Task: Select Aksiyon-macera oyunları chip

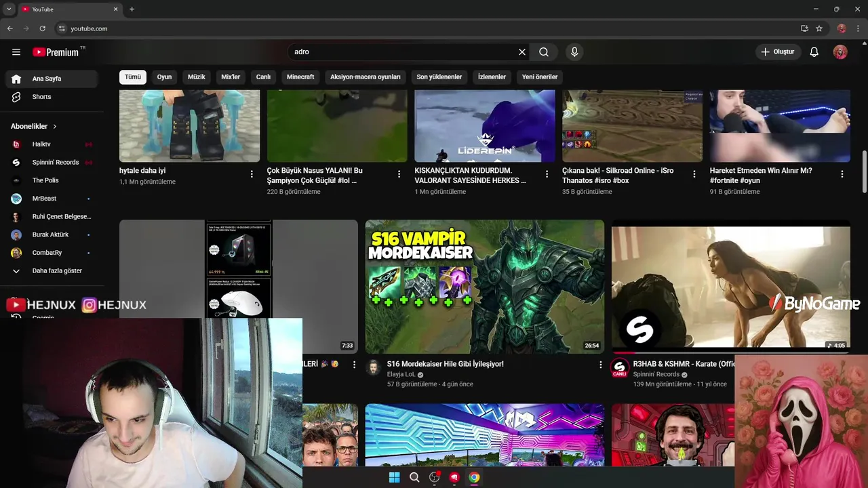Action: pos(365,77)
